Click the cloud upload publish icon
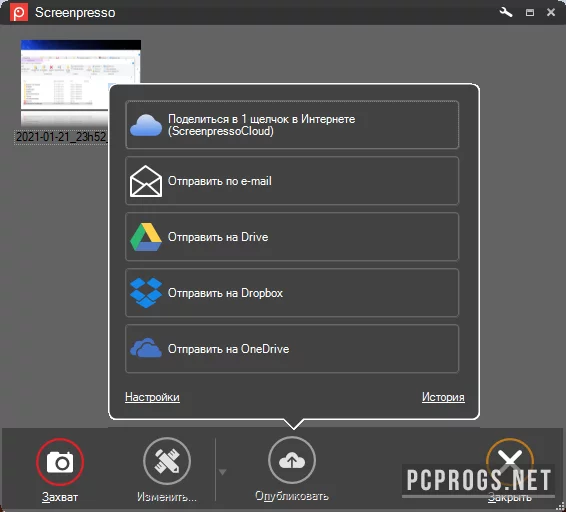This screenshot has height=512, width=566. pyautogui.click(x=292, y=460)
